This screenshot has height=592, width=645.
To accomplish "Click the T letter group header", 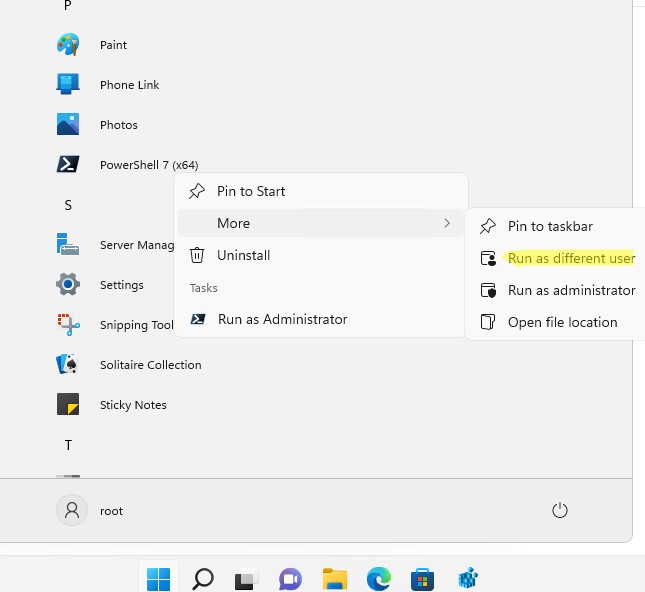I will pyautogui.click(x=68, y=445).
